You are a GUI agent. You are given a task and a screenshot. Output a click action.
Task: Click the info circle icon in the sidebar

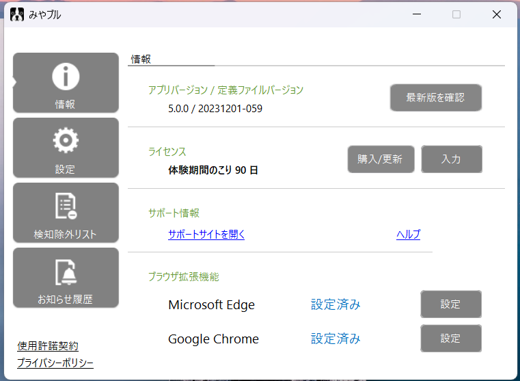coord(66,76)
